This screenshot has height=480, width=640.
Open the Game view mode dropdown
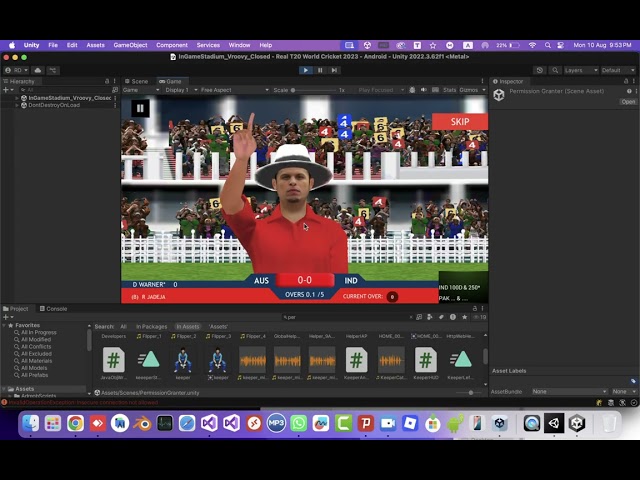click(141, 90)
